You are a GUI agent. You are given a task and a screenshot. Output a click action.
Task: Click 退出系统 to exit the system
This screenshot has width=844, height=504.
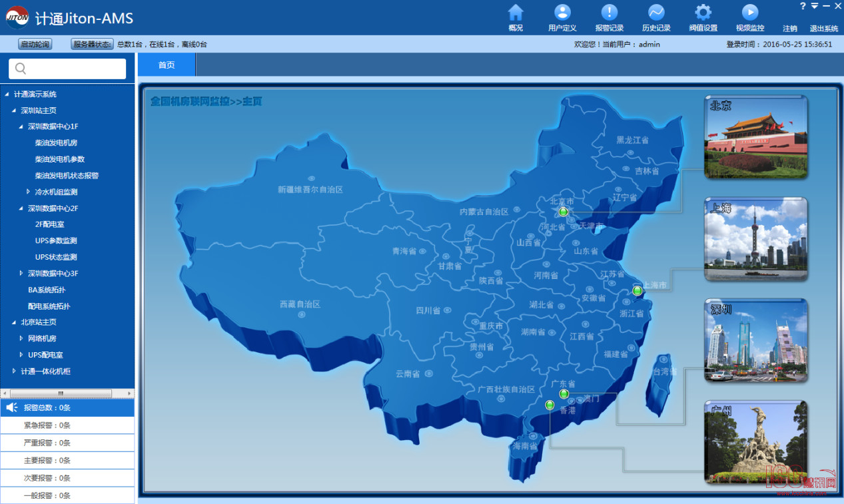pyautogui.click(x=823, y=29)
